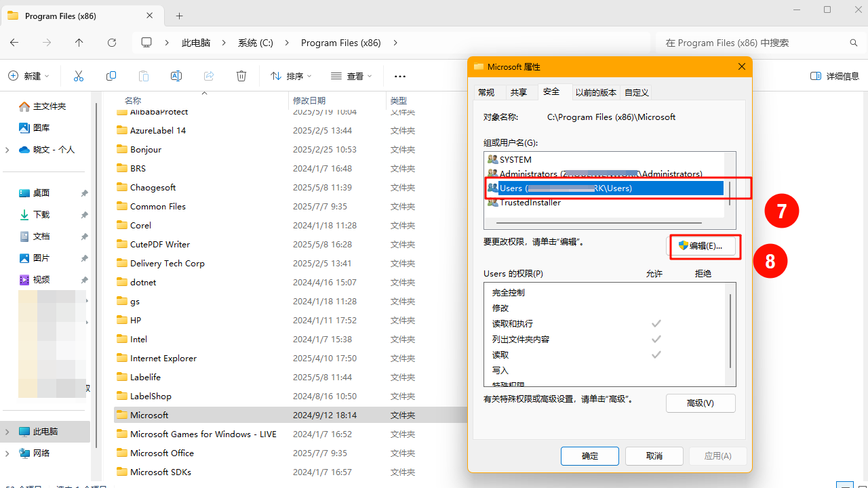Select the Intel folder
The width and height of the screenshot is (868, 488).
pyautogui.click(x=138, y=339)
